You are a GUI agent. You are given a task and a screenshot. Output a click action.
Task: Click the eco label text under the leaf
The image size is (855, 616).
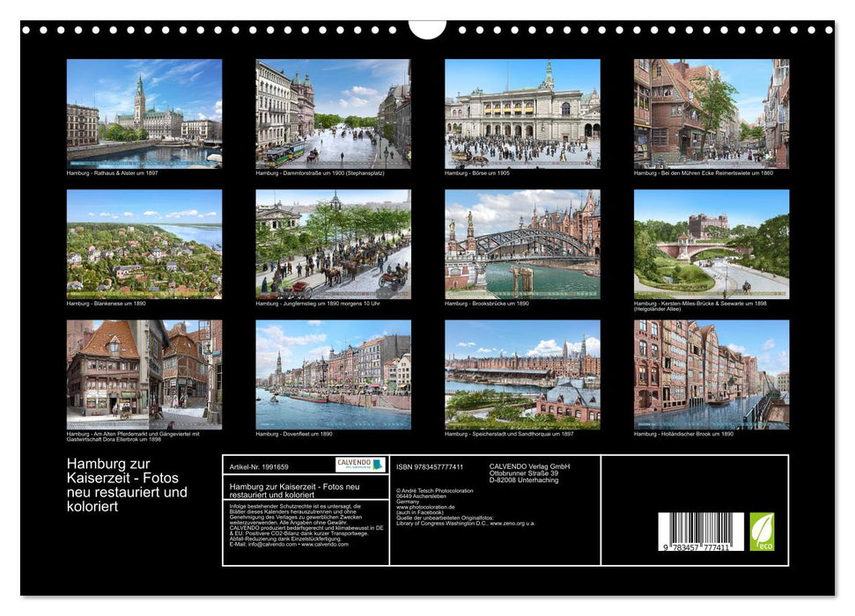[767, 547]
